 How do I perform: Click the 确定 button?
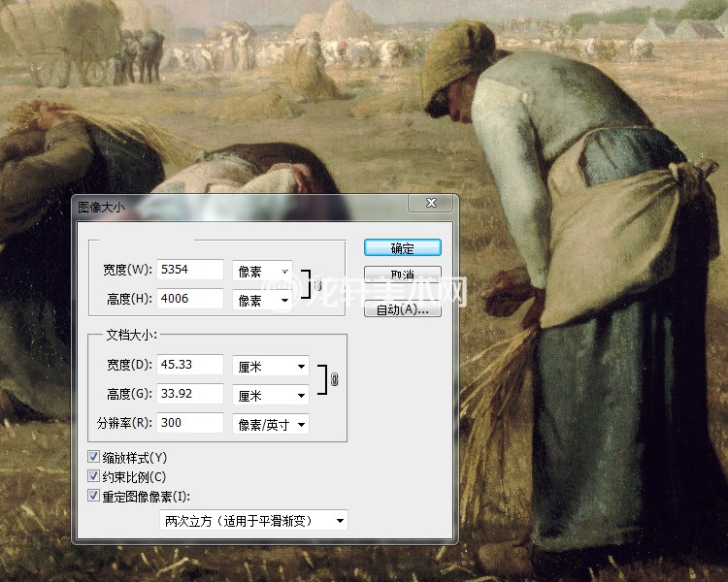(x=402, y=248)
